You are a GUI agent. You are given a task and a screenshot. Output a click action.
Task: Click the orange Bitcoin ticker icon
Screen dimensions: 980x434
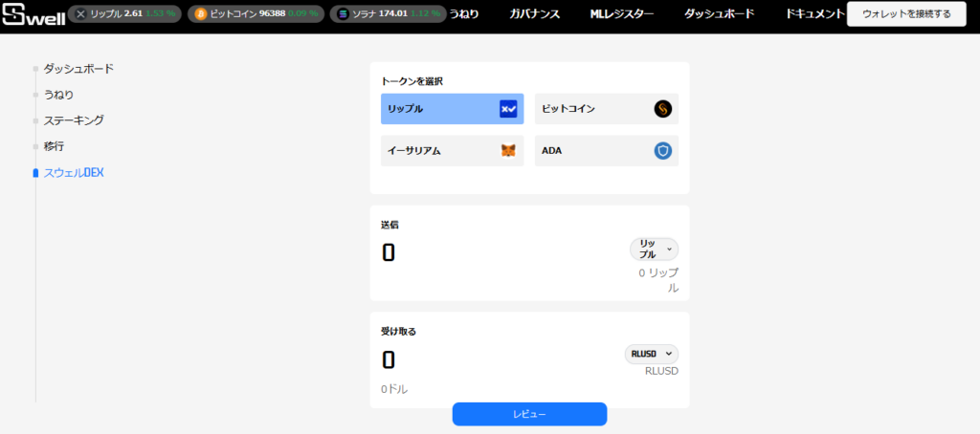(201, 13)
